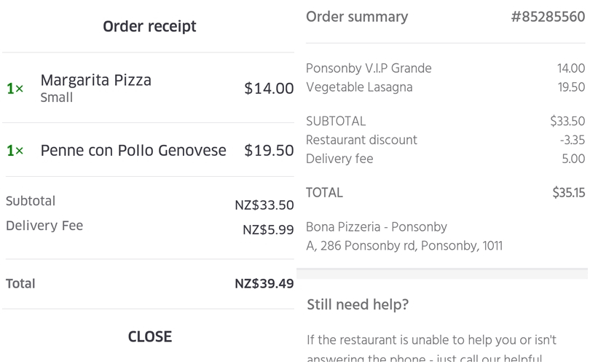Click the 1× quantity next to Margarita Pizza
590x364 pixels.
point(15,89)
